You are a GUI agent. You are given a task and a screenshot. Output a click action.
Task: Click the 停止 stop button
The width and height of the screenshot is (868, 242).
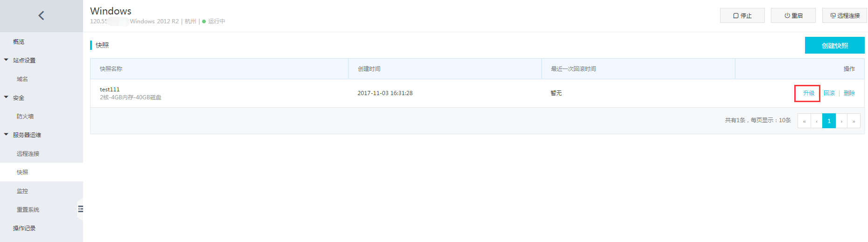point(742,15)
